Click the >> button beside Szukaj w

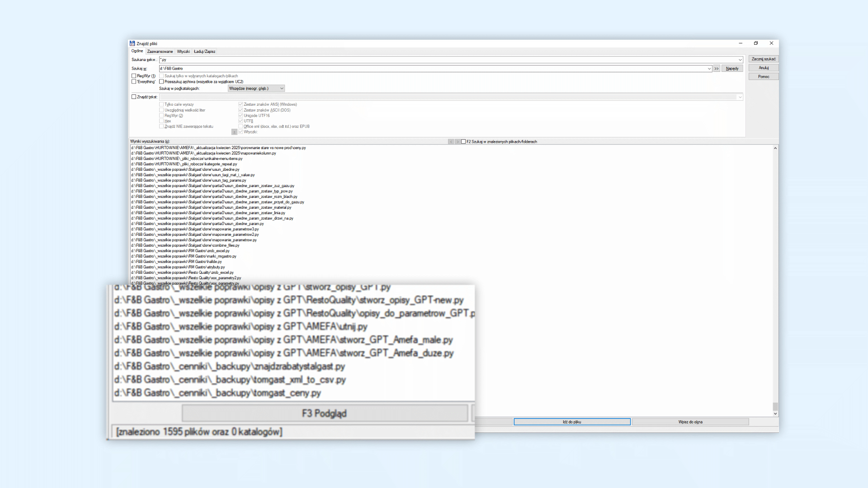(717, 69)
